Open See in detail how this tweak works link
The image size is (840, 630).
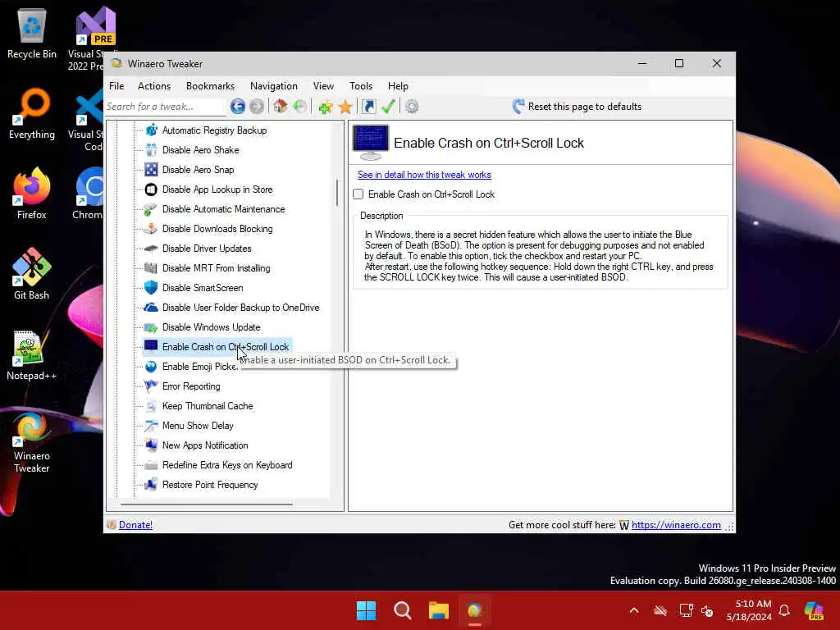pos(424,175)
